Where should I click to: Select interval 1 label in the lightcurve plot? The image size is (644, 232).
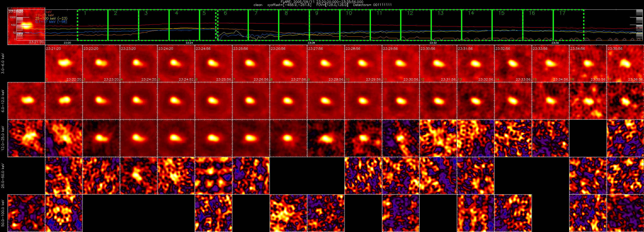tap(85, 13)
